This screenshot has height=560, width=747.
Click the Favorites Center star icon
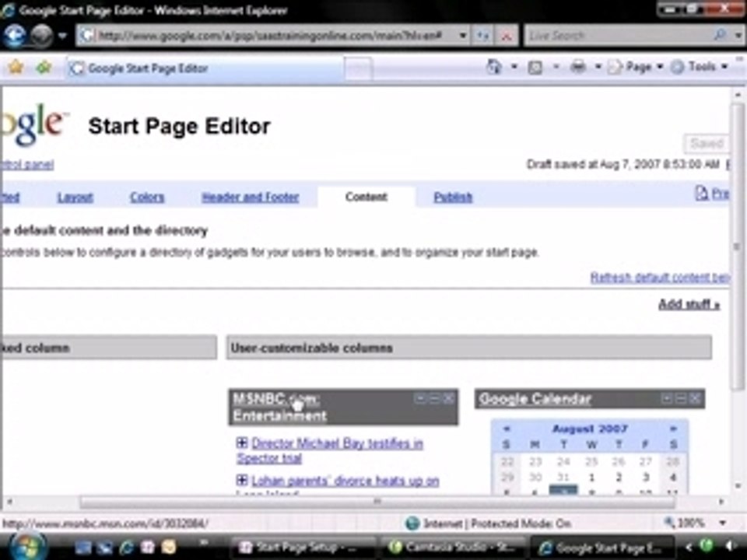tap(16, 68)
